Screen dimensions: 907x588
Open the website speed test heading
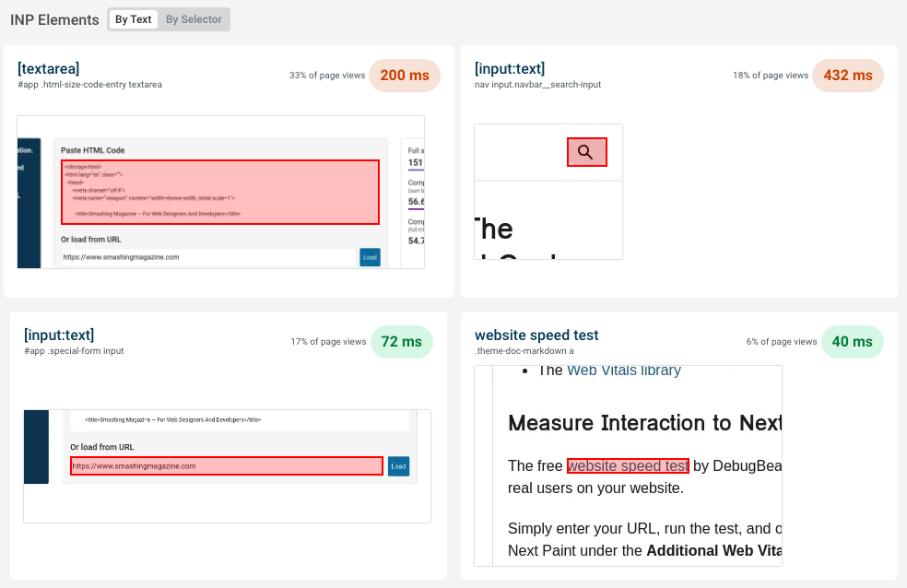pyautogui.click(x=536, y=335)
